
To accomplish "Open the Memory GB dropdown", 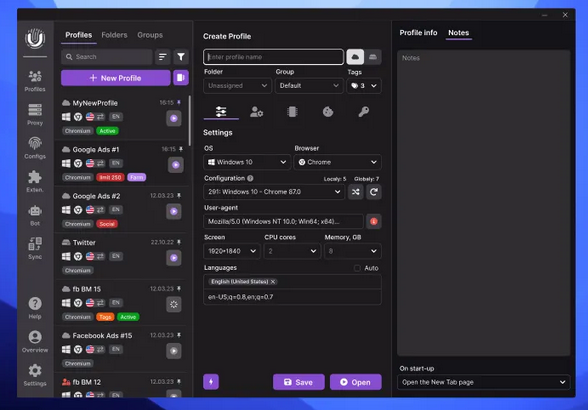I will [352, 251].
